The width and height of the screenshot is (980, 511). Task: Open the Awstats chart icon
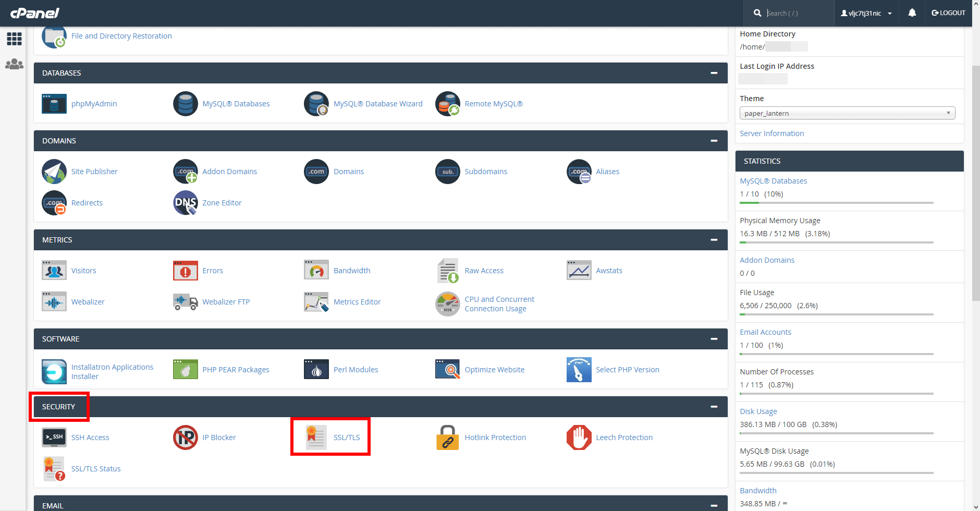[579, 271]
